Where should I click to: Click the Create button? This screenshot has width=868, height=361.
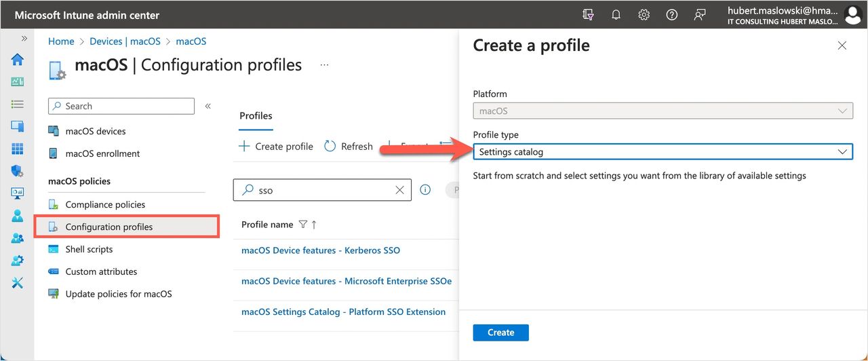tap(500, 332)
